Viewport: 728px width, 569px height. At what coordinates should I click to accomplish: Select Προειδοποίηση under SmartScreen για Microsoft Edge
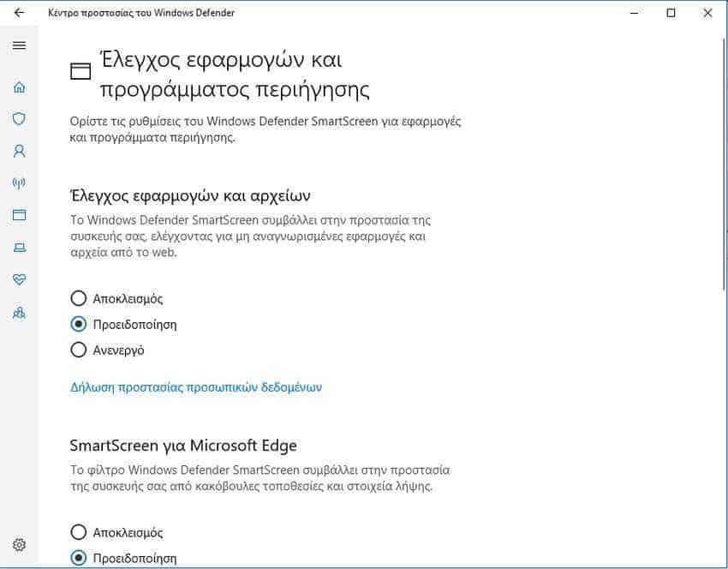click(x=123, y=558)
